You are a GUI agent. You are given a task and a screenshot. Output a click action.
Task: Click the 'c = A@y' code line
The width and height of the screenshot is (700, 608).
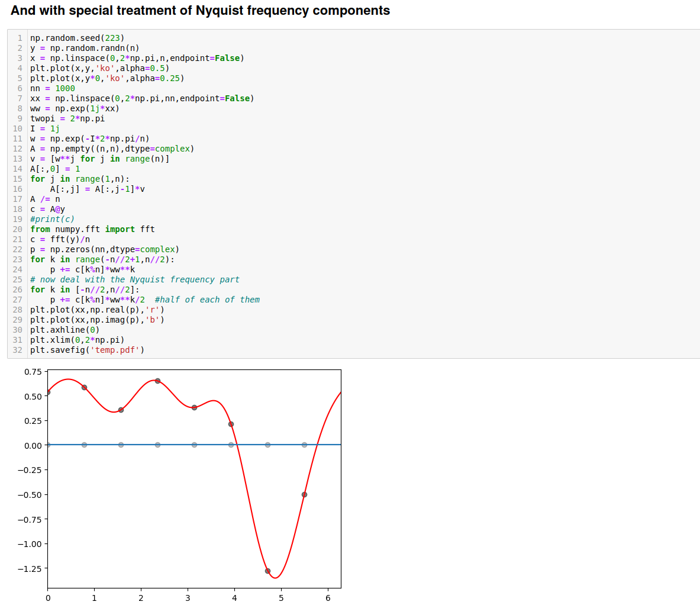[48, 209]
